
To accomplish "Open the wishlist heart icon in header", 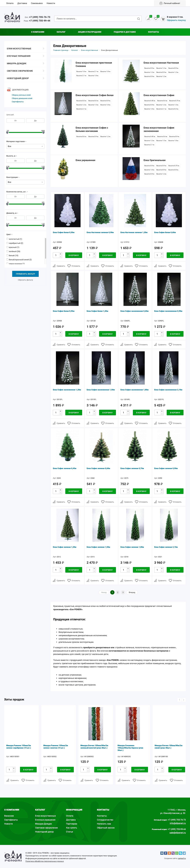I will click(156, 19).
